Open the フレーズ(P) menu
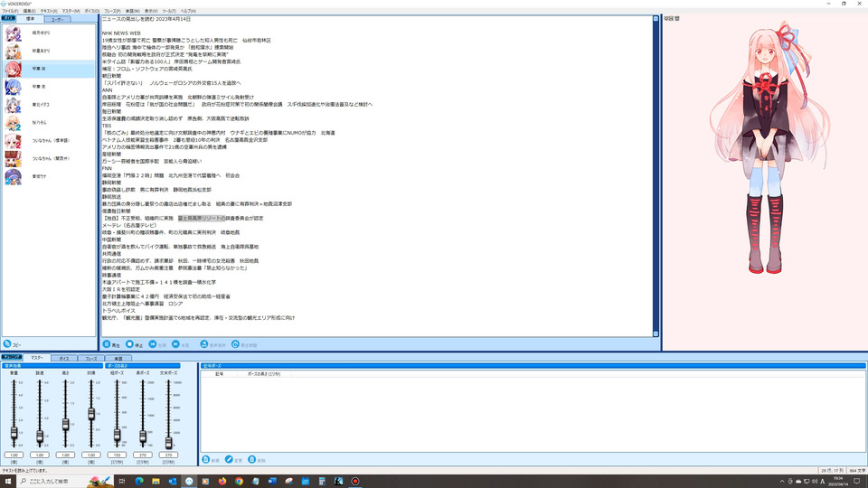This screenshot has height=488, width=868. 112,11
